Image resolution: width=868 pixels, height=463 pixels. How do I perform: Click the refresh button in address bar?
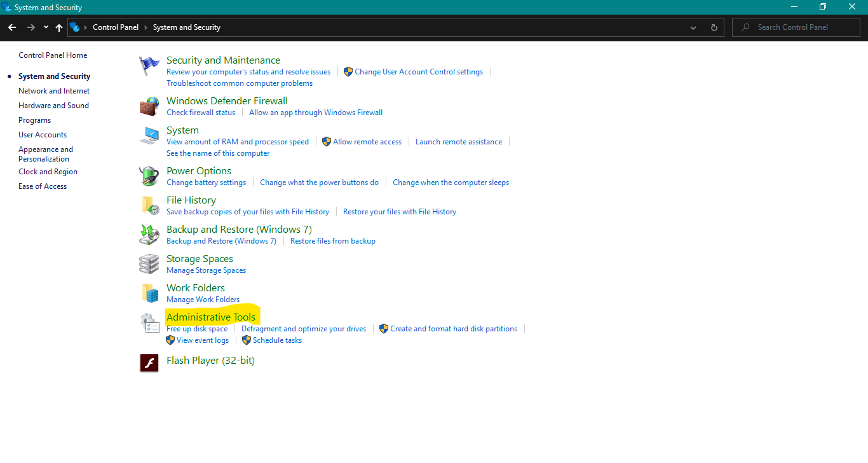pos(714,27)
